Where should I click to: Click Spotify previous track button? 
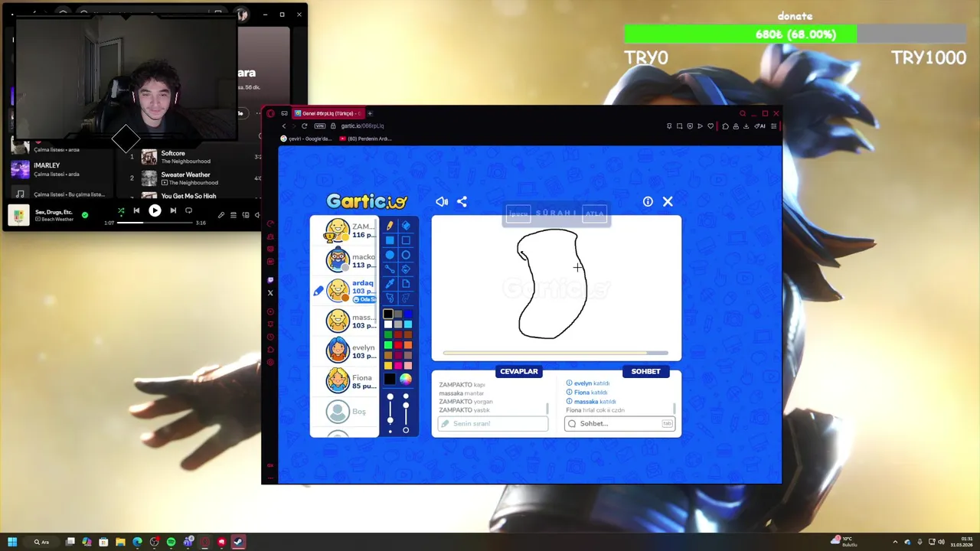[x=136, y=210]
